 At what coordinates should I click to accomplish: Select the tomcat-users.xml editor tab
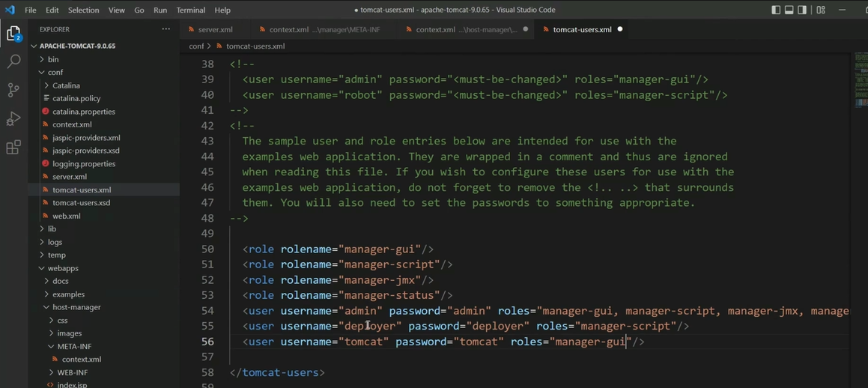pos(583,29)
